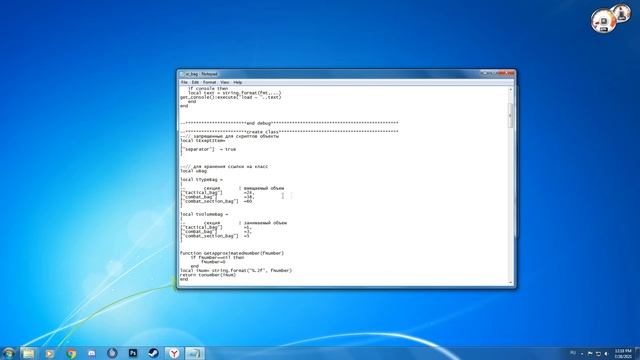The height and width of the screenshot is (360, 640).
Task: Click the 'local tExeptItem=' line
Action: [202, 140]
